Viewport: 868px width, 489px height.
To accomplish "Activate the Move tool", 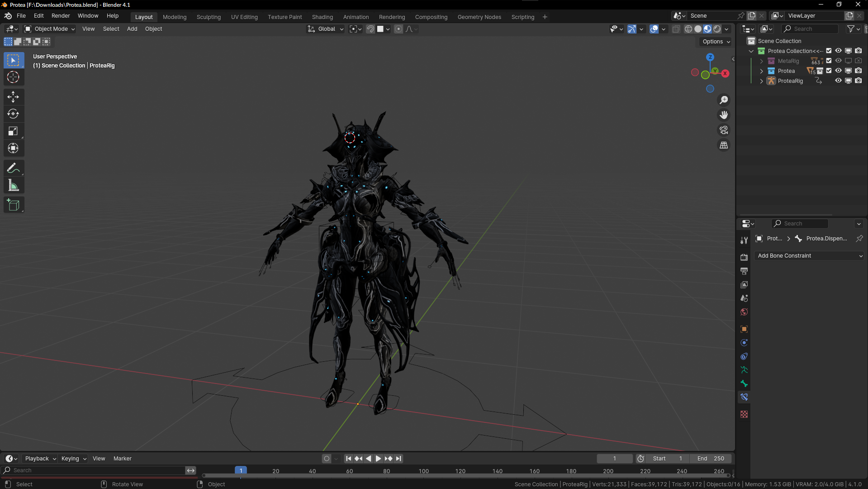I will [x=13, y=96].
